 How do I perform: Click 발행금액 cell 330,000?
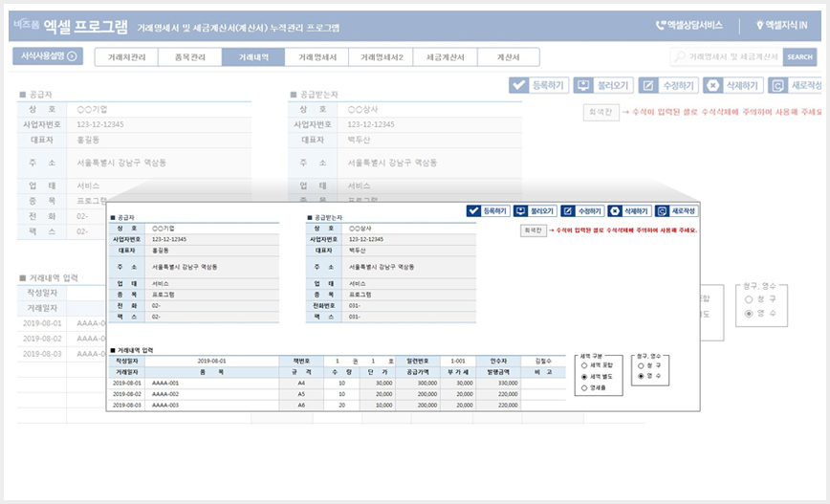[x=498, y=383]
